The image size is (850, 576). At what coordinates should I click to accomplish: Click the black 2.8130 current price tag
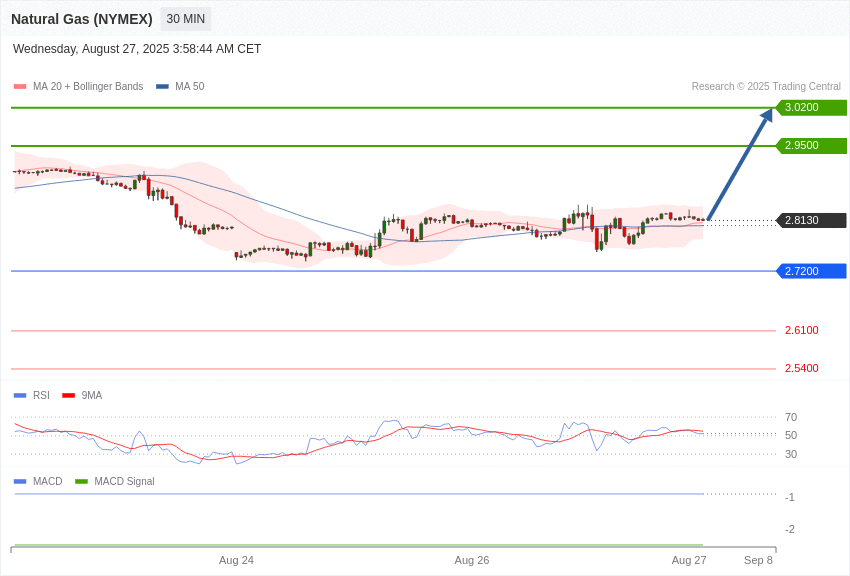pyautogui.click(x=811, y=220)
